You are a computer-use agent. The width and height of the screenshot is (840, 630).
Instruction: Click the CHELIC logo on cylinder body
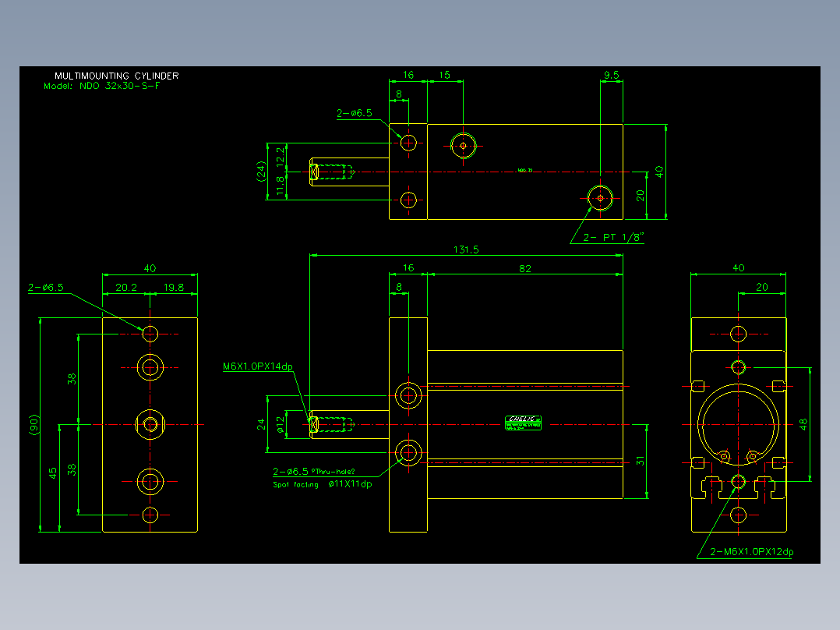coord(523,423)
